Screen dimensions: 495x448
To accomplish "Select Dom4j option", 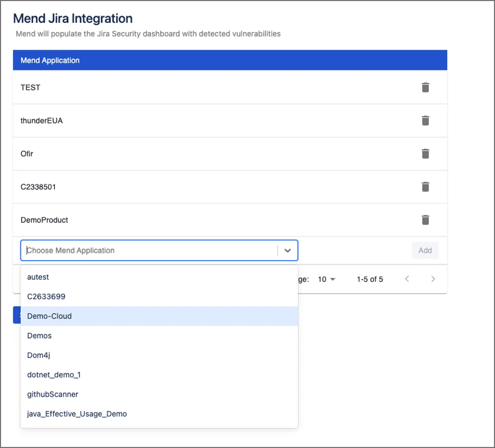I will (x=159, y=356).
